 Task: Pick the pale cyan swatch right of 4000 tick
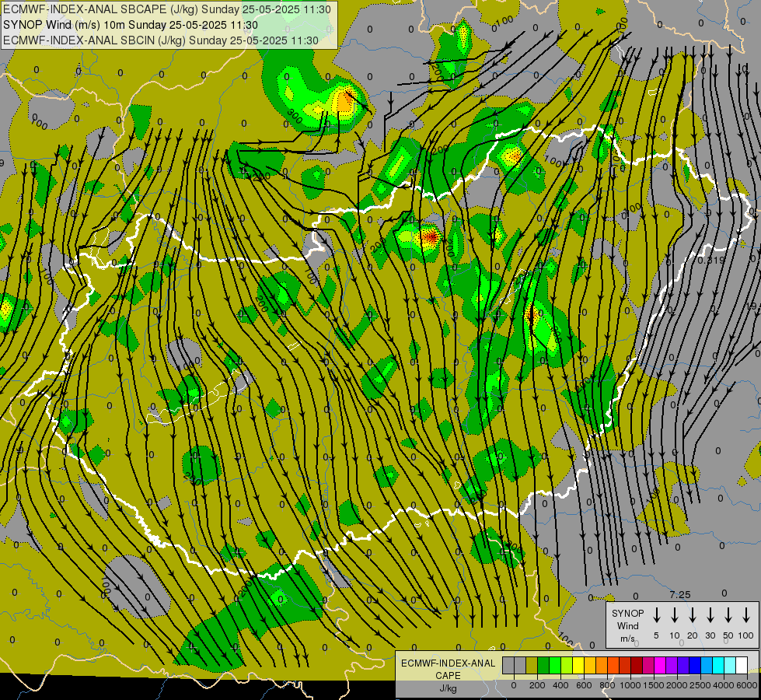point(729,665)
